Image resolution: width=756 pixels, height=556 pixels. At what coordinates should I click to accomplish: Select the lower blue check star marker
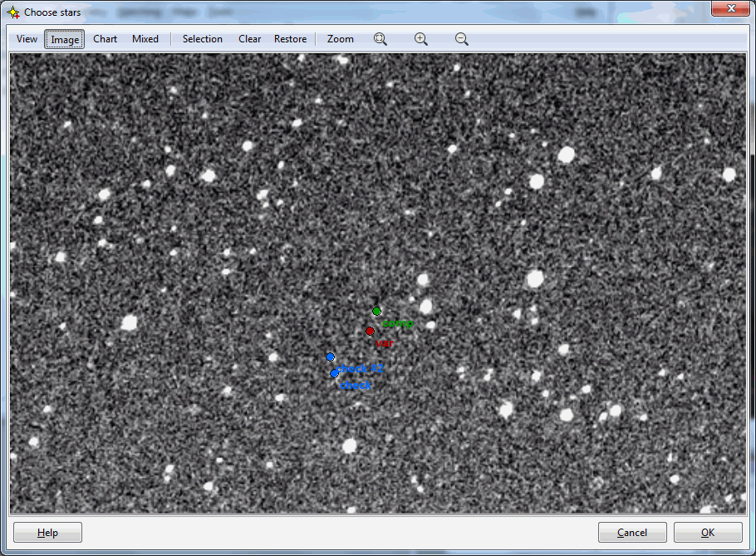[334, 373]
